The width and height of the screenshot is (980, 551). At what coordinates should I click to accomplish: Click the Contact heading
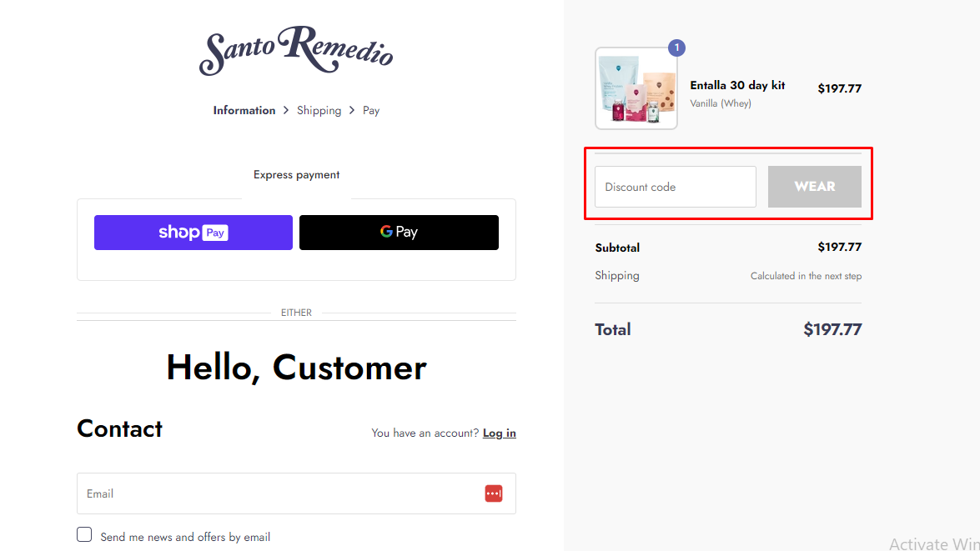(119, 429)
